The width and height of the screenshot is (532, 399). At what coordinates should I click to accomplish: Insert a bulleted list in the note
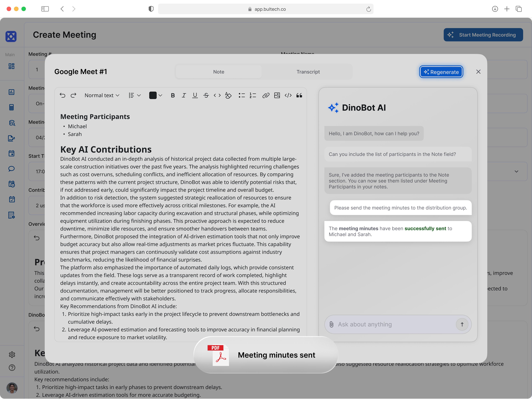pos(242,95)
